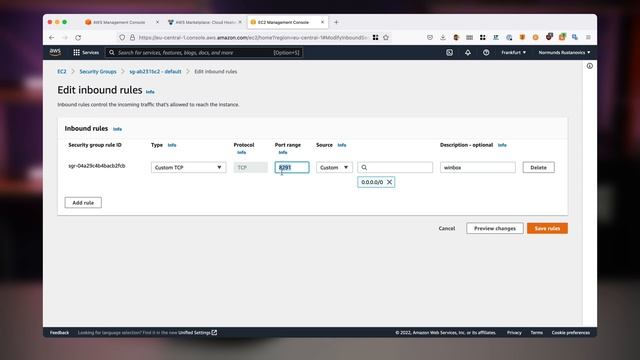Reload the page with the refresh icon
640x360 pixels.
pyautogui.click(x=78, y=38)
